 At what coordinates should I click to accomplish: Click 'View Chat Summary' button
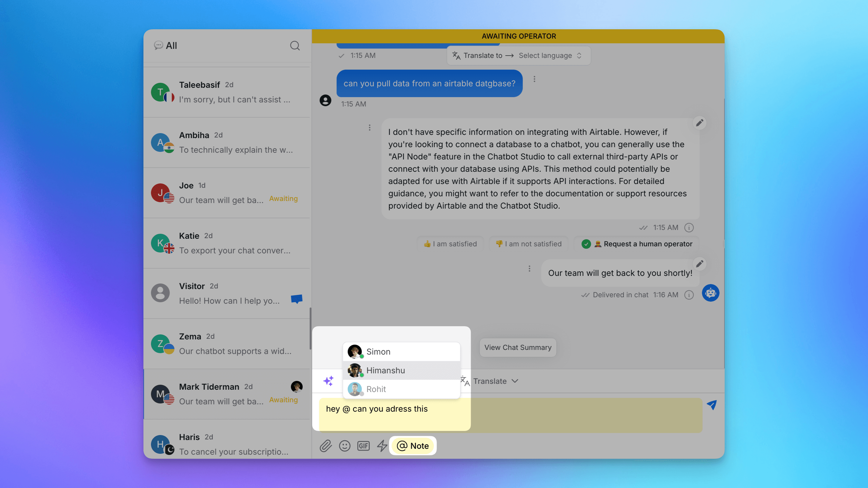[x=518, y=347]
